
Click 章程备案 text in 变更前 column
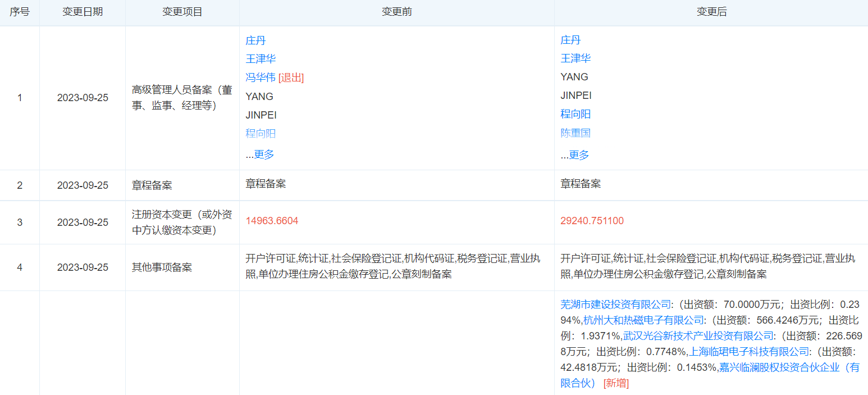(266, 184)
